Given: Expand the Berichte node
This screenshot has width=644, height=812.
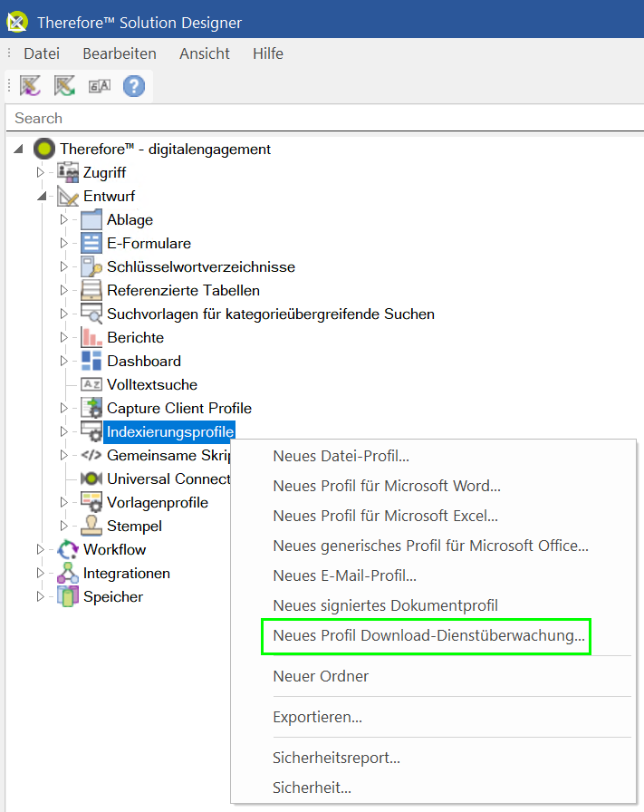Looking at the screenshot, I should coord(63,337).
